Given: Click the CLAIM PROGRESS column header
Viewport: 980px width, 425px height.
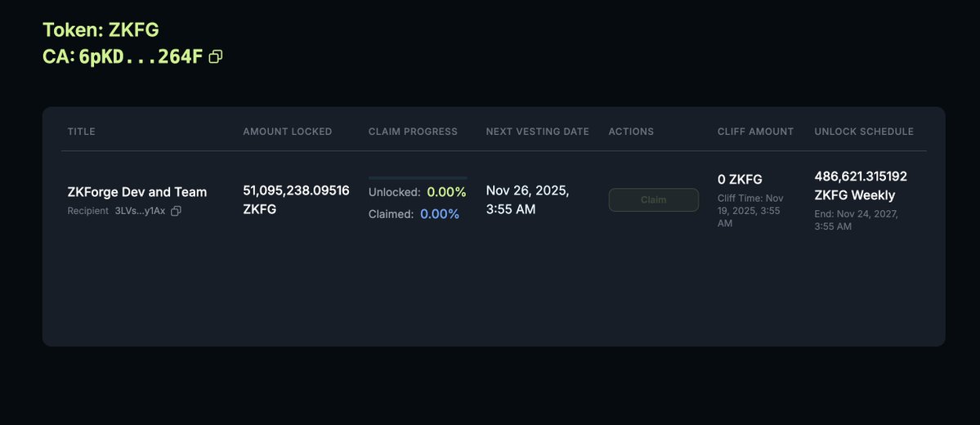Looking at the screenshot, I should [x=413, y=132].
